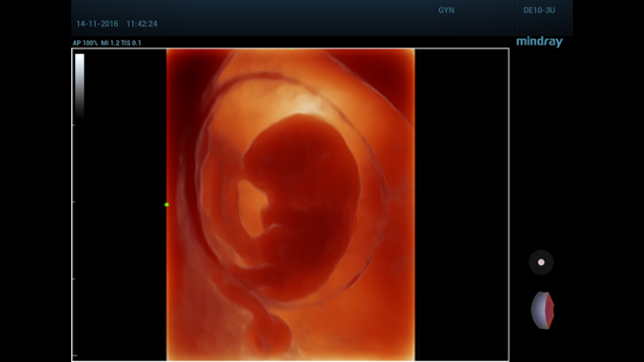
Task: Click the middle depth tick beside the green dot
Action: (x=74, y=202)
